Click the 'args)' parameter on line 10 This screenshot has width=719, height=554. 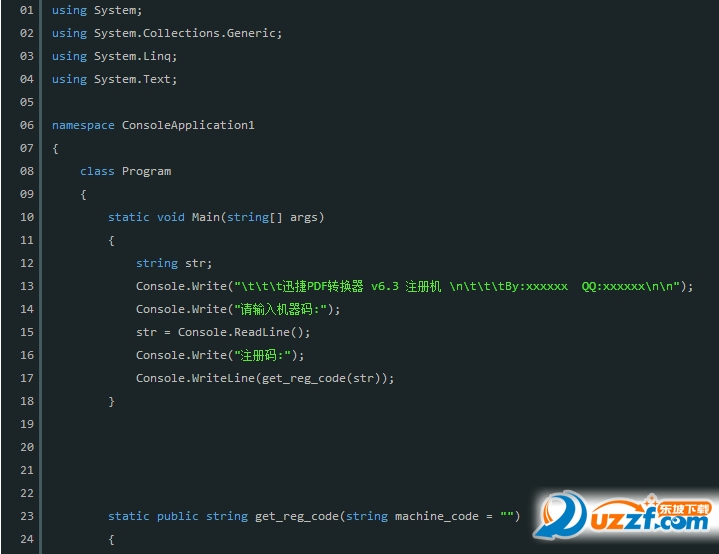[307, 217]
